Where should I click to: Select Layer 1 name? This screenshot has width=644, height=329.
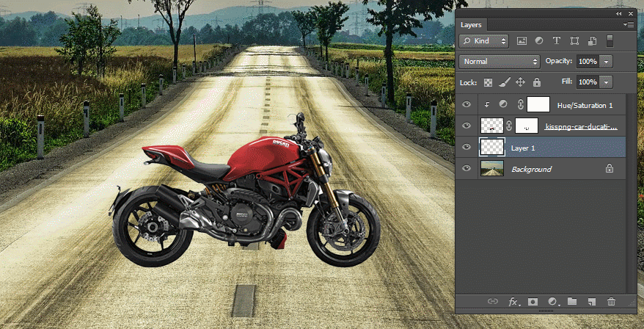pyautogui.click(x=523, y=148)
